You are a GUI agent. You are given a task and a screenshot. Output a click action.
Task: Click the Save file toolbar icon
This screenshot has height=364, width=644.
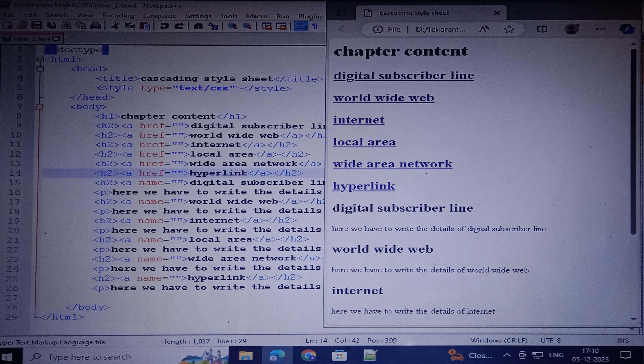(36, 26)
